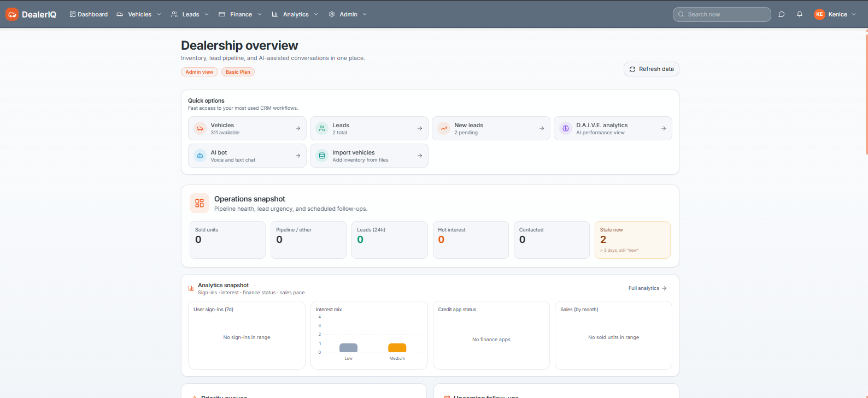This screenshot has width=868, height=398.
Task: Click the "No sold units in range" text
Action: [x=613, y=337]
